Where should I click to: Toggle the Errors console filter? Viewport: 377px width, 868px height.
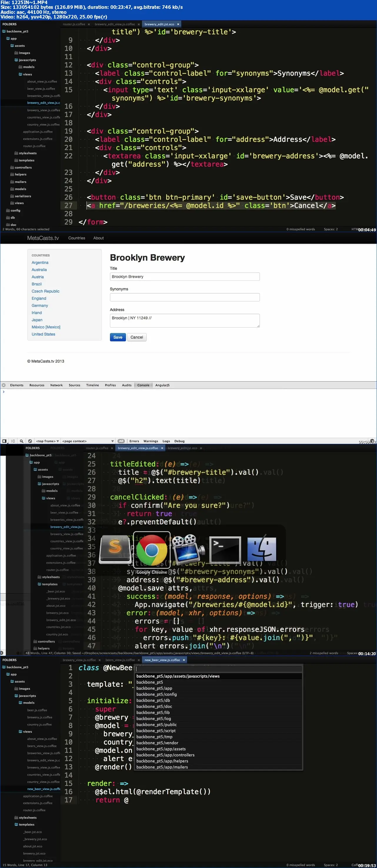(x=134, y=441)
